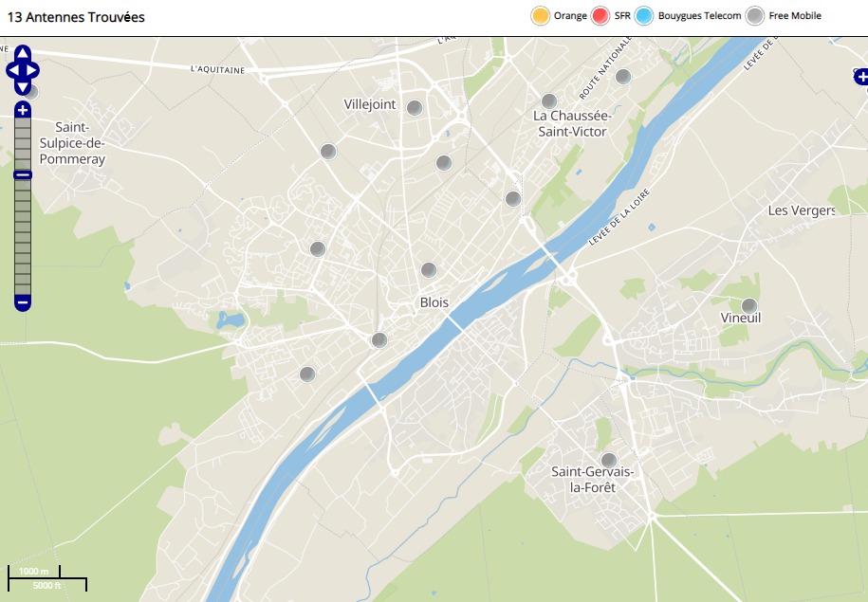This screenshot has width=868, height=602.
Task: Click the Bouygues Telecom legend label
Action: point(699,16)
